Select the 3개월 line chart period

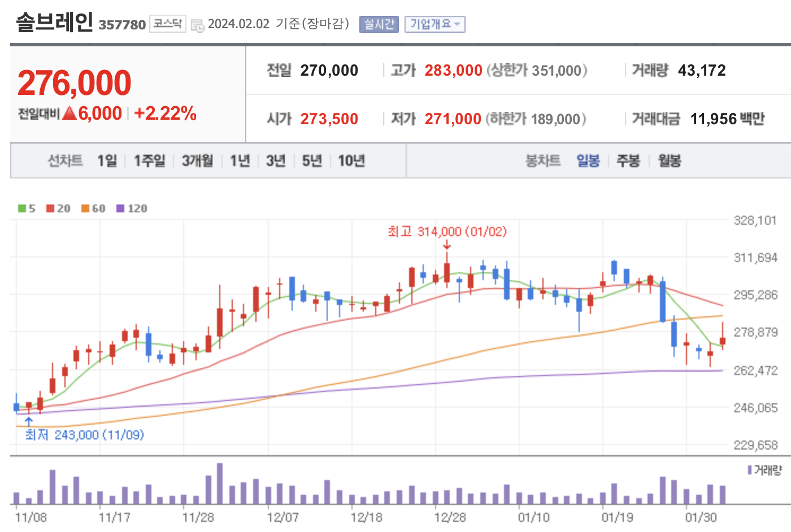(197, 161)
